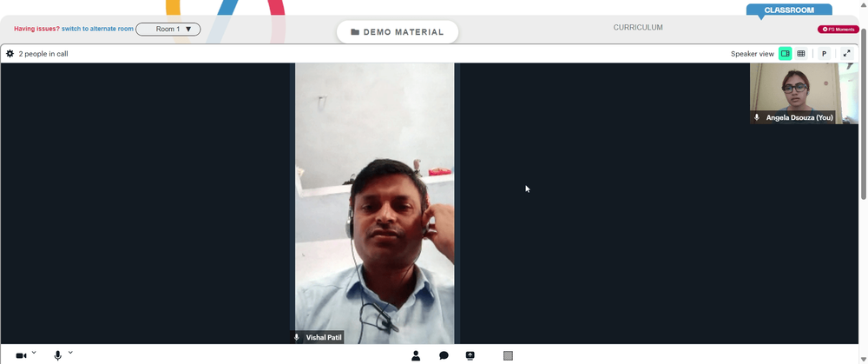Click microphone icon beside Vishal Patil name
Image resolution: width=868 pixels, height=364 pixels.
coord(297,337)
